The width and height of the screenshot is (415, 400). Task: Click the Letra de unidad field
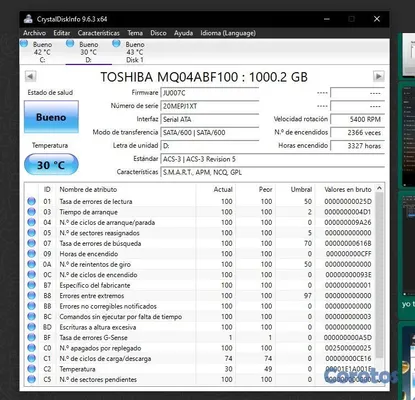click(210, 146)
